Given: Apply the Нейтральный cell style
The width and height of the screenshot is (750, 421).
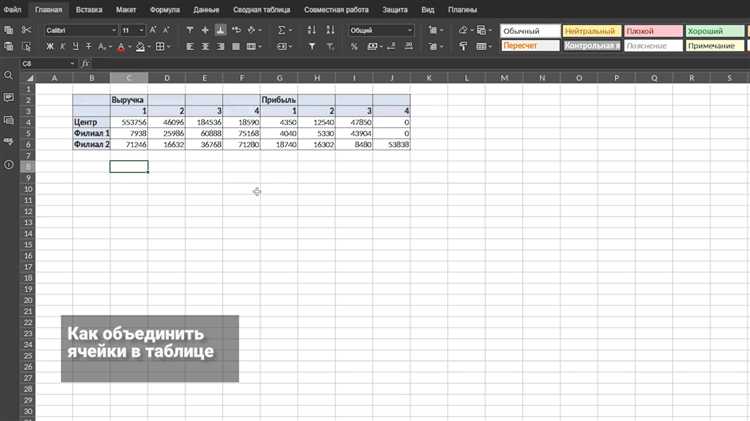Looking at the screenshot, I should pos(592,31).
